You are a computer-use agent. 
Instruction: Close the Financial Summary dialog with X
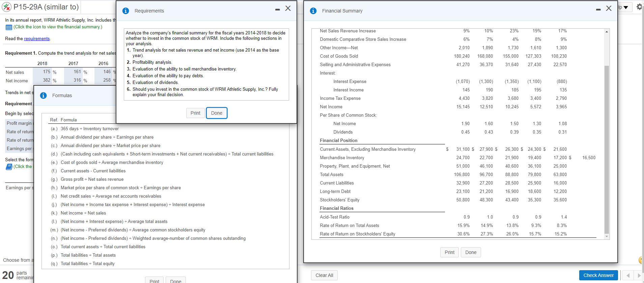pyautogui.click(x=609, y=8)
